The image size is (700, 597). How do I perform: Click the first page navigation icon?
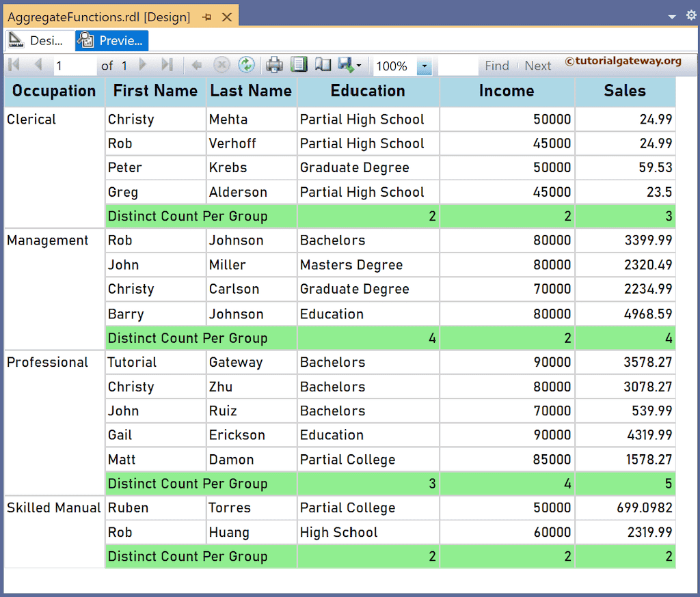(x=12, y=66)
